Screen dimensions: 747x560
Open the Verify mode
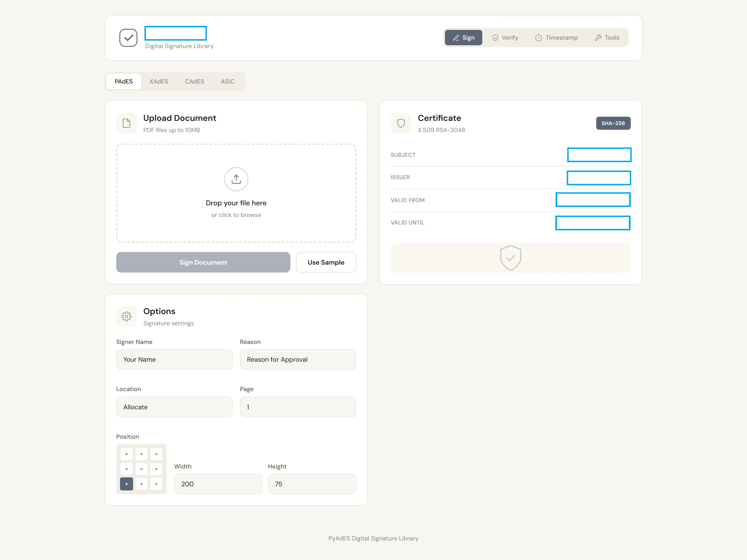click(x=505, y=38)
